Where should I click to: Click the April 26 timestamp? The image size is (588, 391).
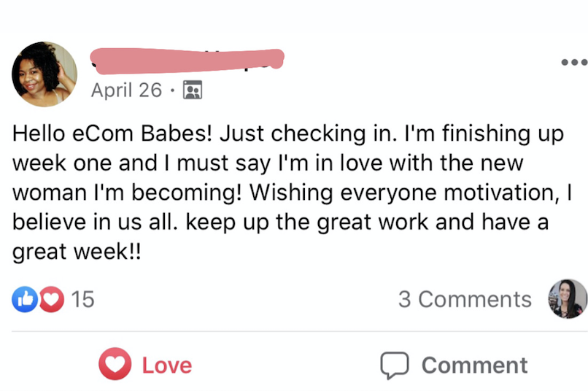click(x=126, y=90)
